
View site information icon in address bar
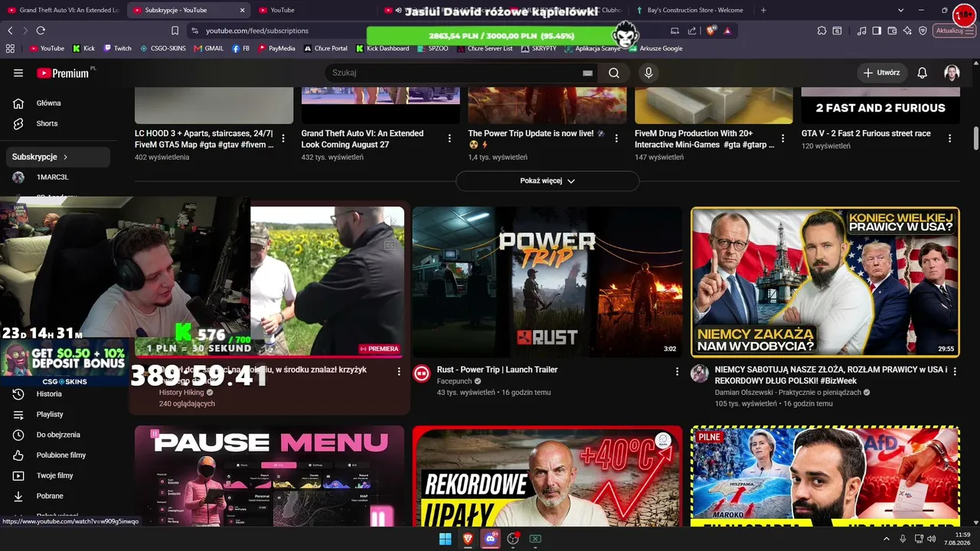coord(194,31)
